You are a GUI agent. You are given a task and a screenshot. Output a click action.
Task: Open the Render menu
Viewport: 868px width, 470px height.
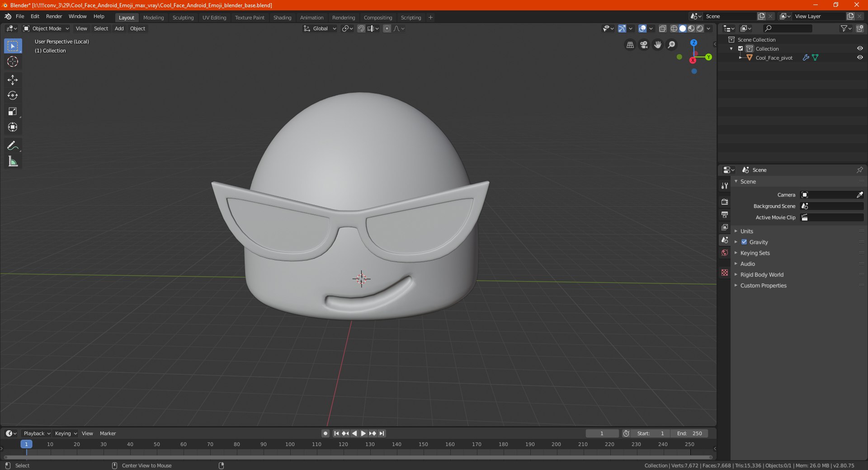(54, 16)
